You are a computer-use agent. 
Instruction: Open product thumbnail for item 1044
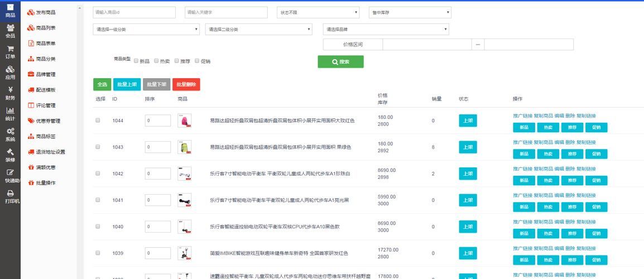click(184, 121)
